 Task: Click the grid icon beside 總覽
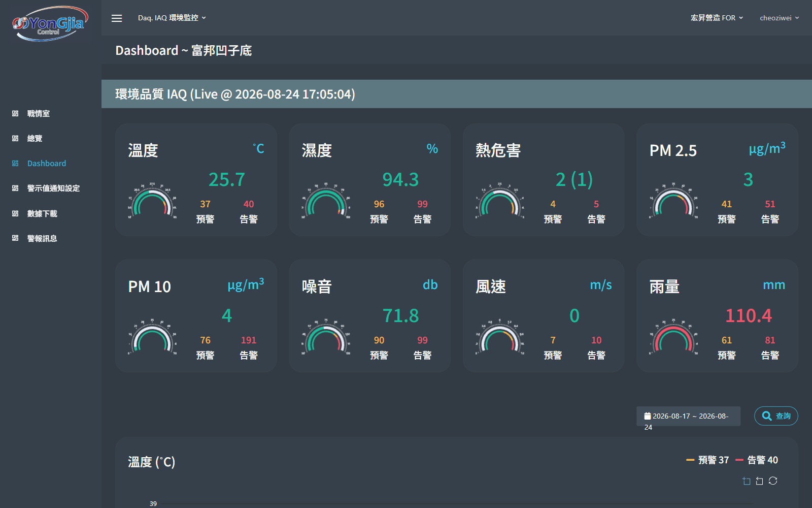[x=15, y=138]
